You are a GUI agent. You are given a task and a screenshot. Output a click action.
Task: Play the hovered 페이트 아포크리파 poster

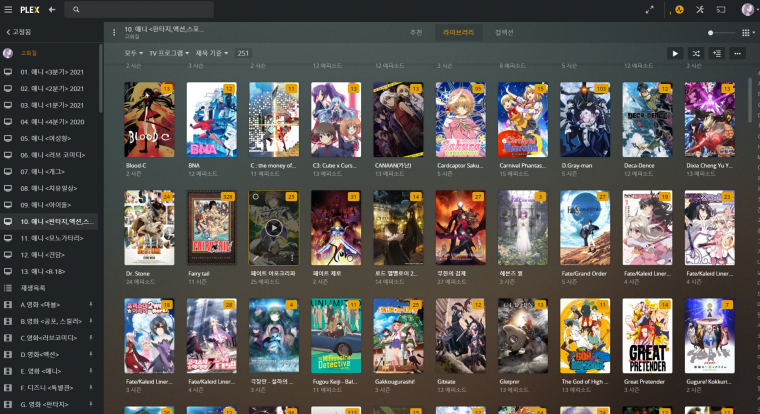click(274, 228)
